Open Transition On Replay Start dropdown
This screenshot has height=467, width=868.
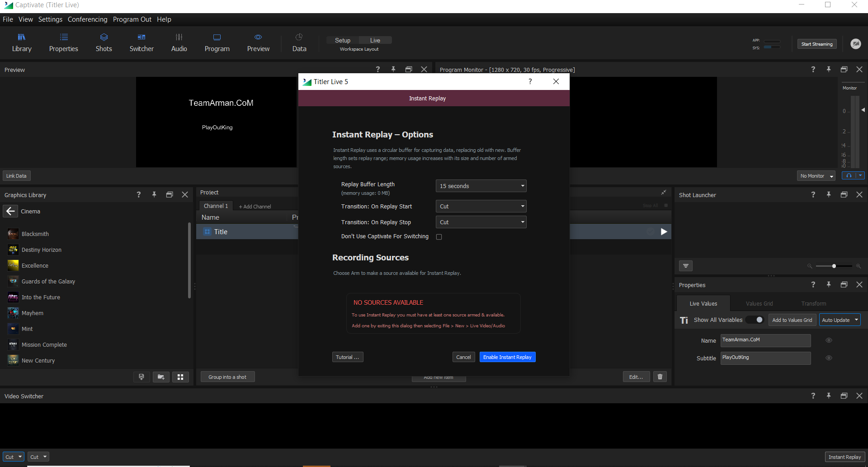tap(481, 206)
